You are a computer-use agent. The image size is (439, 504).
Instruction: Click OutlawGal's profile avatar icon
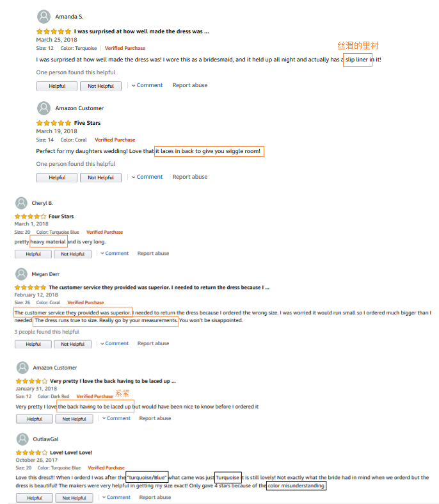23,439
